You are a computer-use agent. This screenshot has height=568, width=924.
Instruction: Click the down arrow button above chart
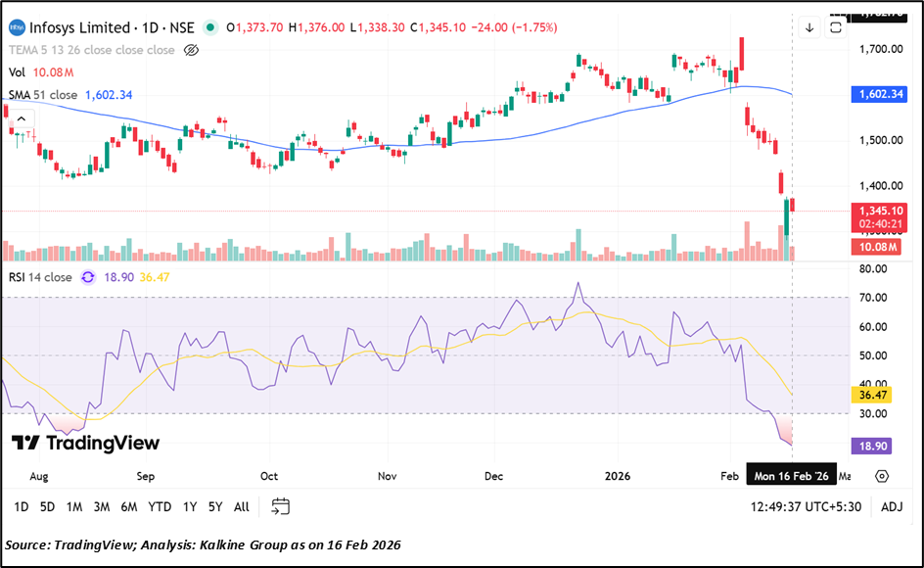pyautogui.click(x=809, y=27)
